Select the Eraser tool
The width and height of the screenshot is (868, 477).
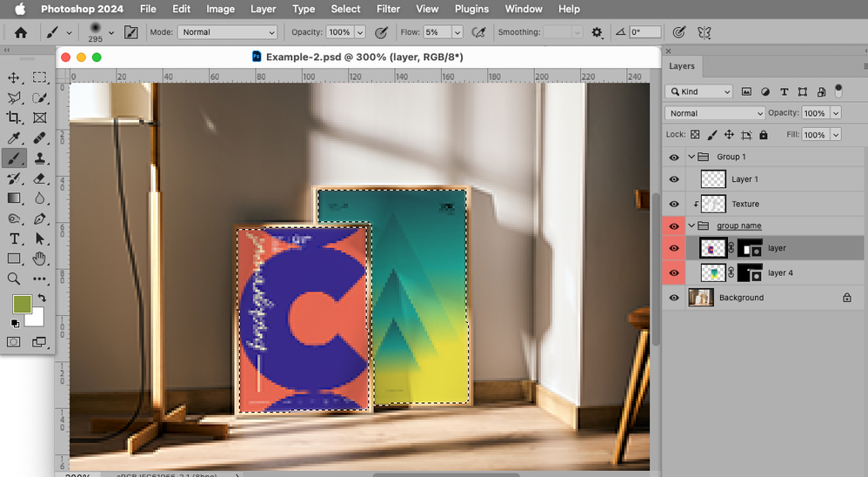point(39,178)
